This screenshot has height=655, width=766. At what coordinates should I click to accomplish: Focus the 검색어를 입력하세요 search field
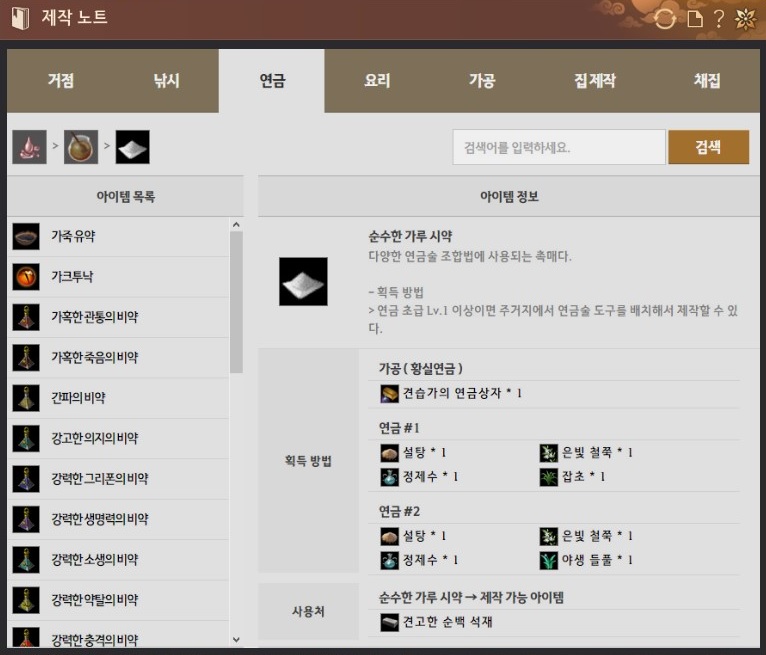559,147
